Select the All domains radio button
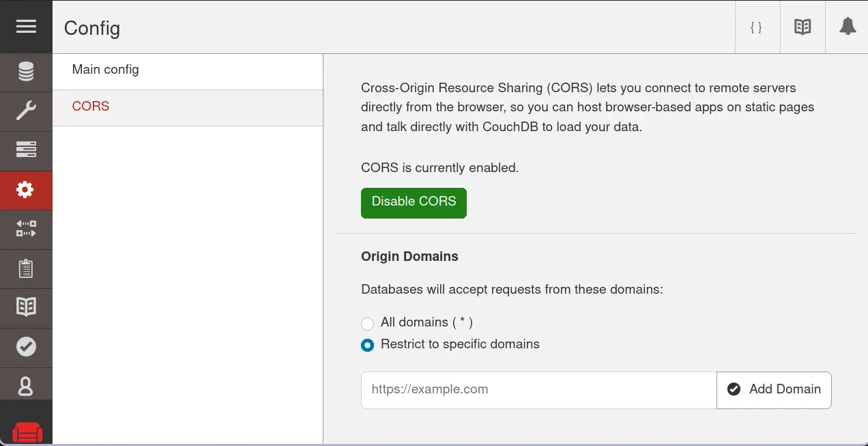This screenshot has width=868, height=446. coord(368,324)
